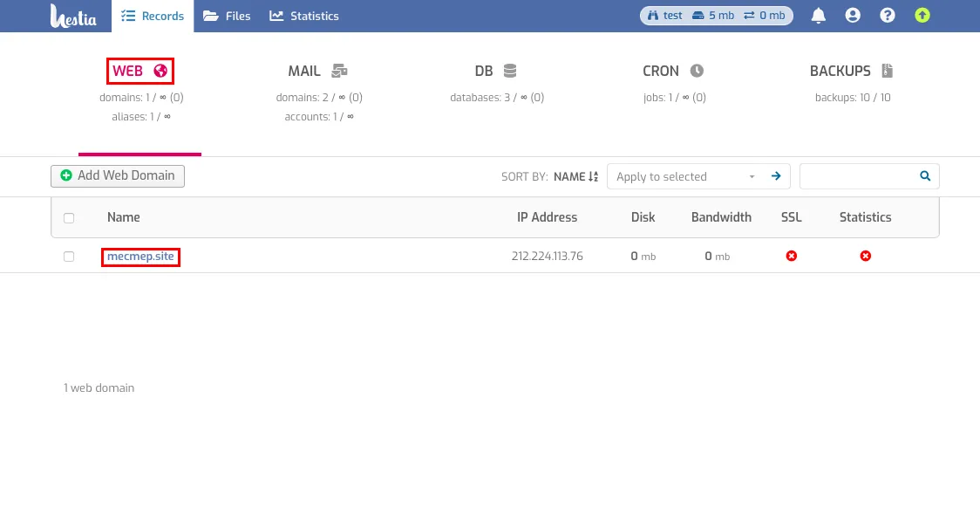Click the 'backups: 10 / 10' text

point(853,98)
